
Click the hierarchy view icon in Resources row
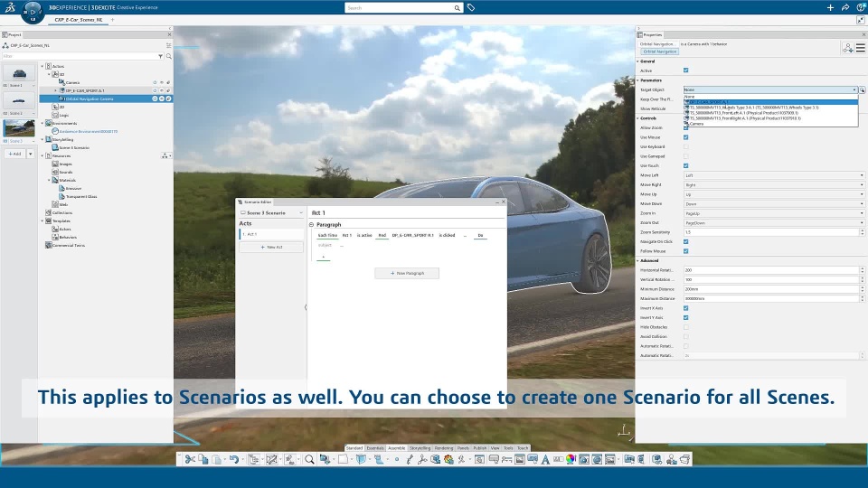click(165, 156)
